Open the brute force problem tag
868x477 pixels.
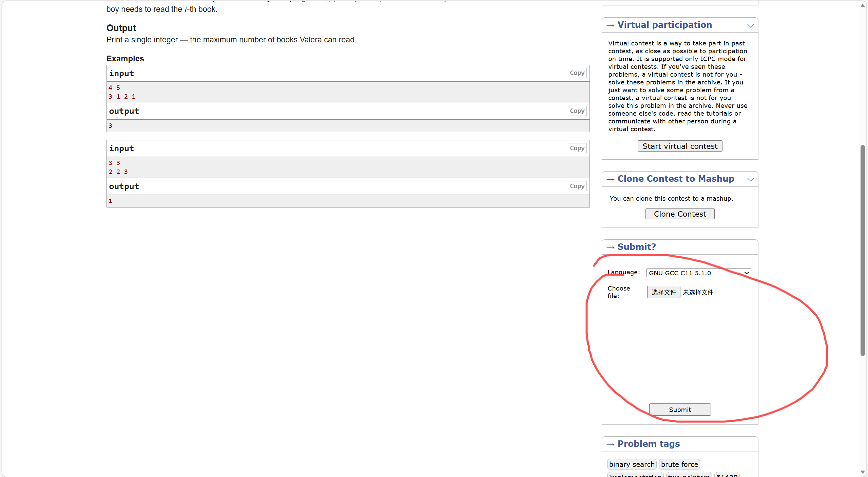679,464
